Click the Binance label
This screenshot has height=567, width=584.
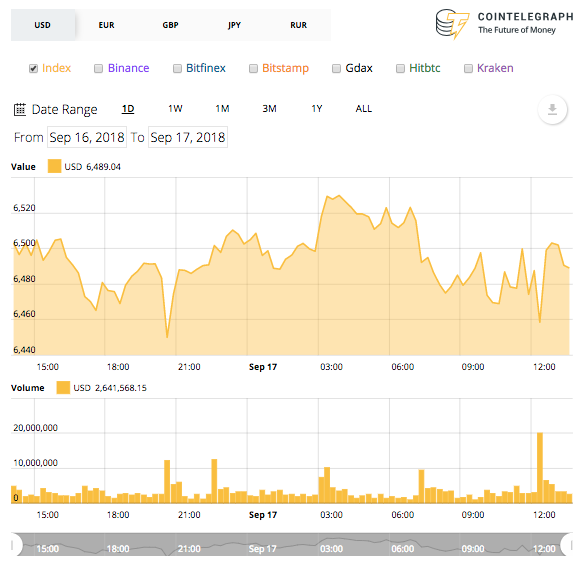[x=128, y=68]
